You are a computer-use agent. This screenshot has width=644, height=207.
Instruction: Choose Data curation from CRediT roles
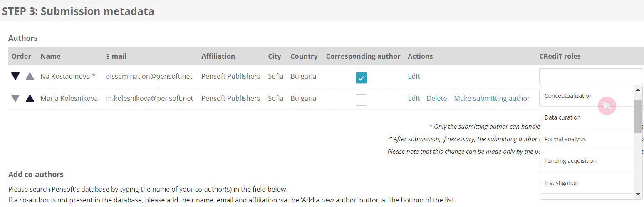coord(562,117)
